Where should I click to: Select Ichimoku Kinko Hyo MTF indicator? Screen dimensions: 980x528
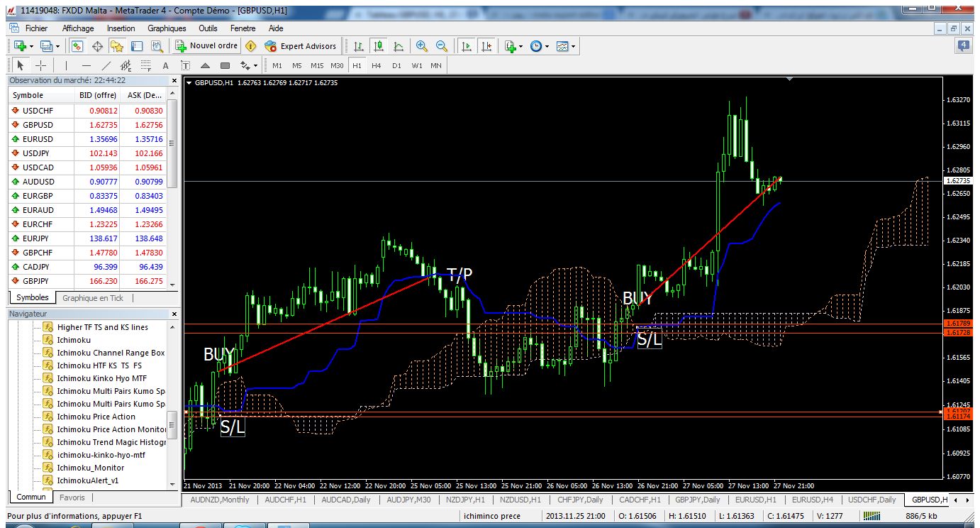[101, 378]
